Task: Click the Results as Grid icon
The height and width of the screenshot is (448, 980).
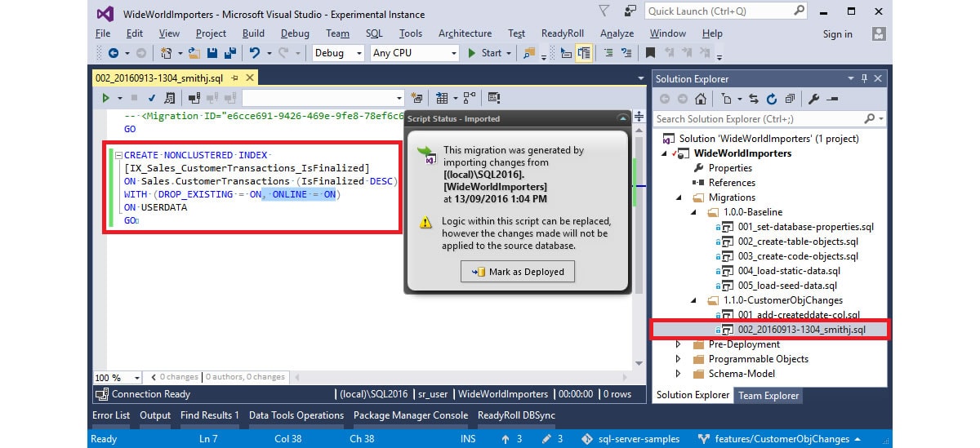Action: 442,98
